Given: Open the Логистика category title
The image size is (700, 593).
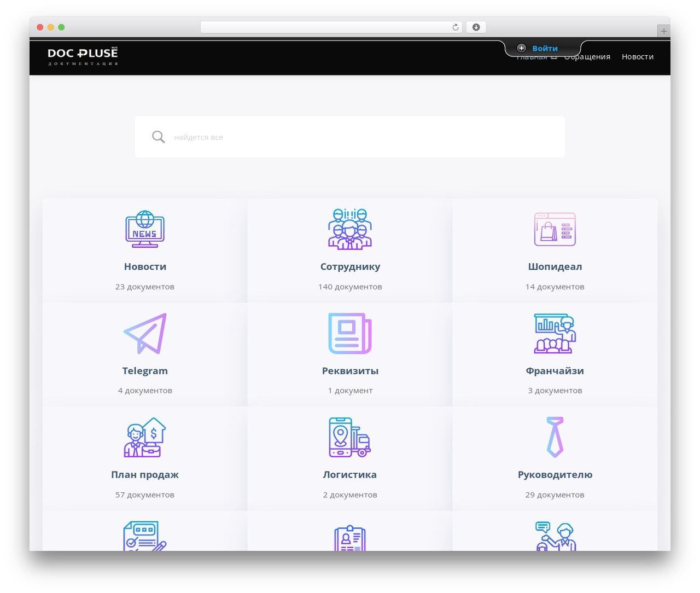Looking at the screenshot, I should coord(350,475).
